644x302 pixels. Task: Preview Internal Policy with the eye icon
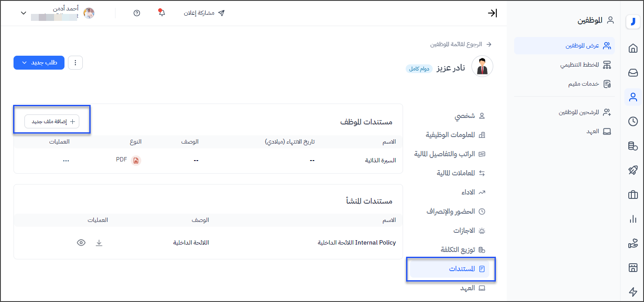pos(81,243)
